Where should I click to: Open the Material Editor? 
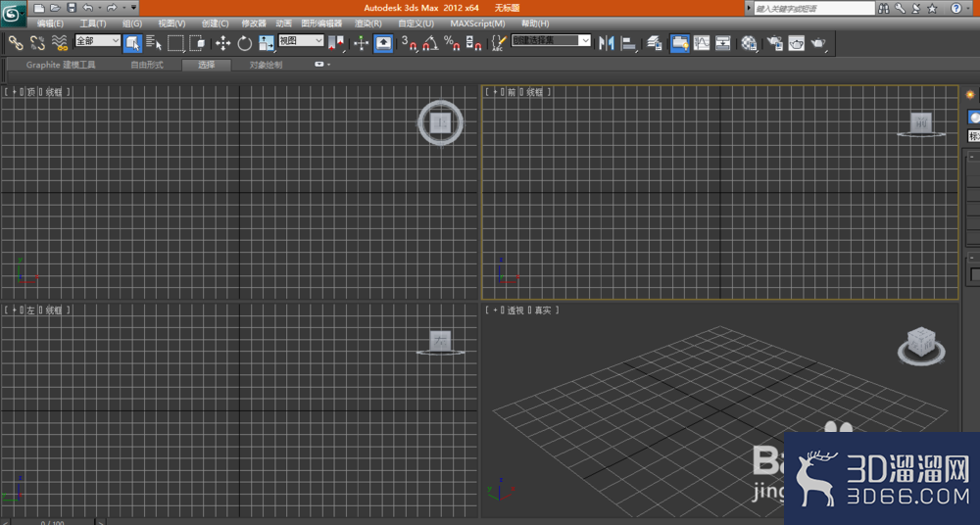pos(749,42)
